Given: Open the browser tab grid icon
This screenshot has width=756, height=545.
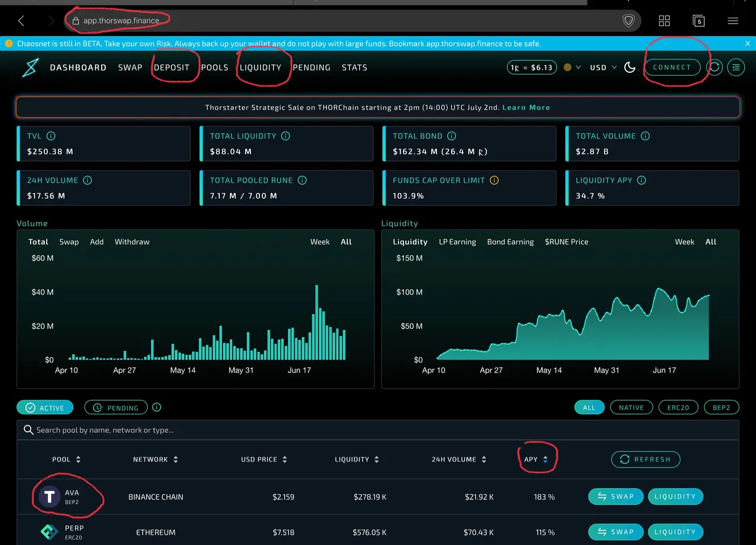Looking at the screenshot, I should 664,21.
